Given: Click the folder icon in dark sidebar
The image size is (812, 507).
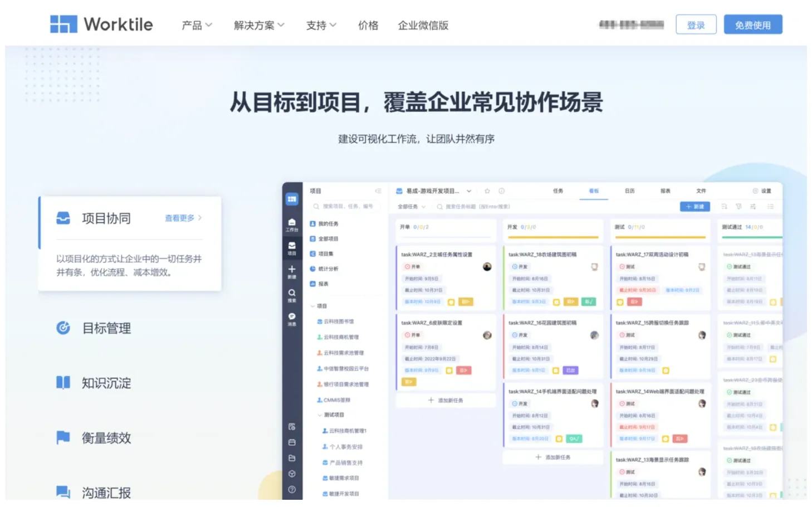Looking at the screenshot, I should [x=292, y=458].
